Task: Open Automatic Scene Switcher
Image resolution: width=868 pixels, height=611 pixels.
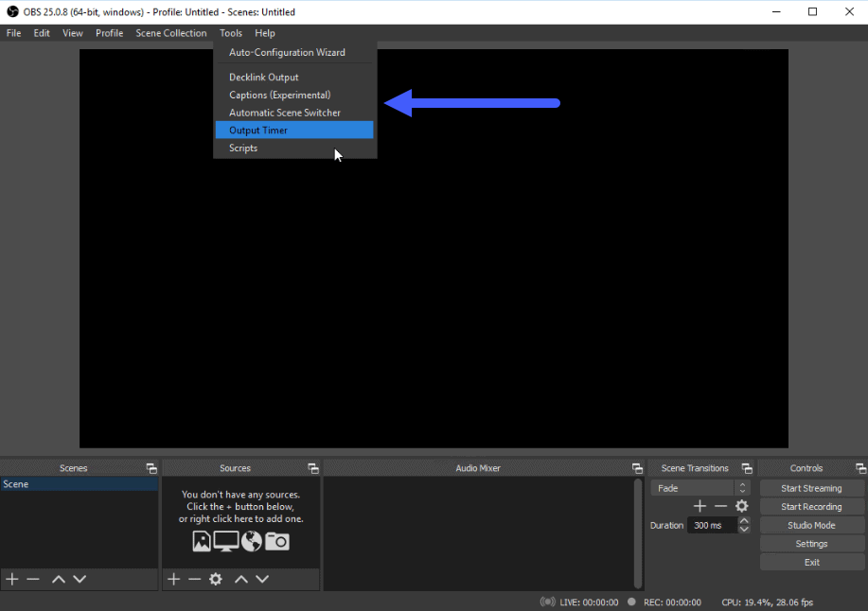Action: pyautogui.click(x=294, y=113)
